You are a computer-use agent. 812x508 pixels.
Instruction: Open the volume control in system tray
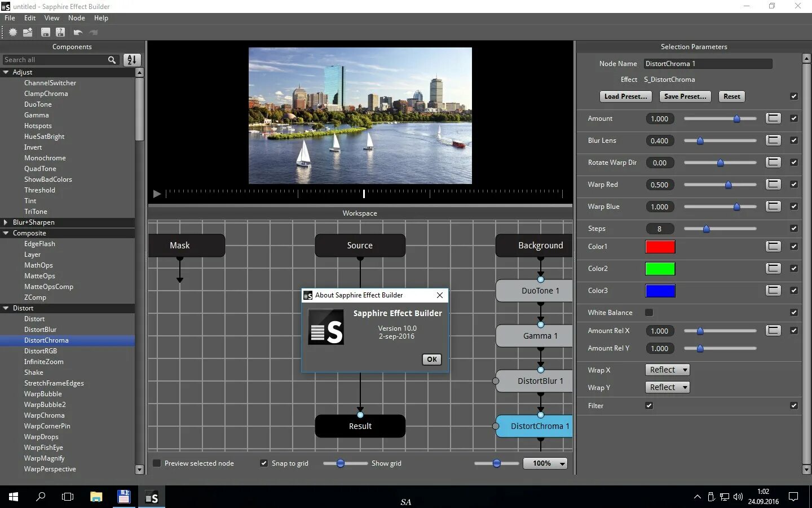738,497
